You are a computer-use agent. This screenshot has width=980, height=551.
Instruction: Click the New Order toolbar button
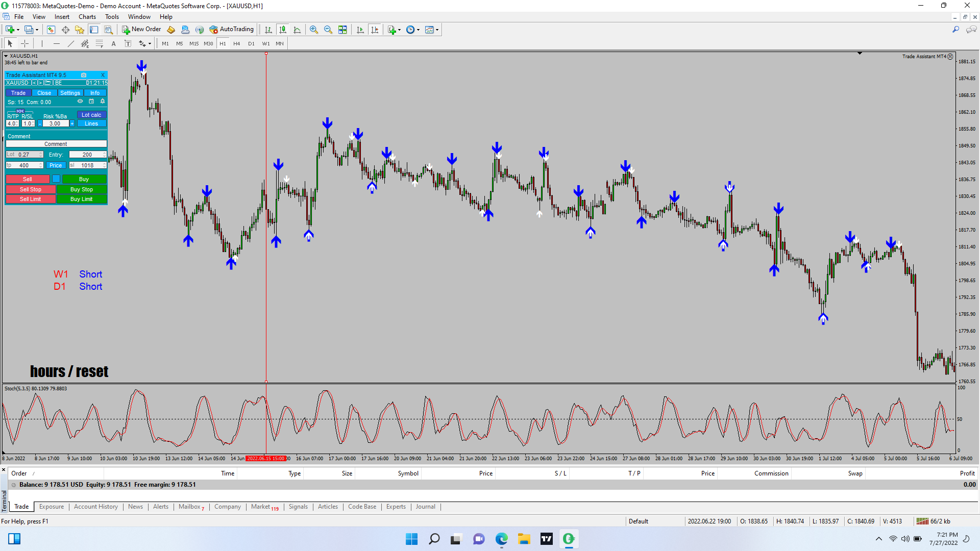(x=141, y=30)
